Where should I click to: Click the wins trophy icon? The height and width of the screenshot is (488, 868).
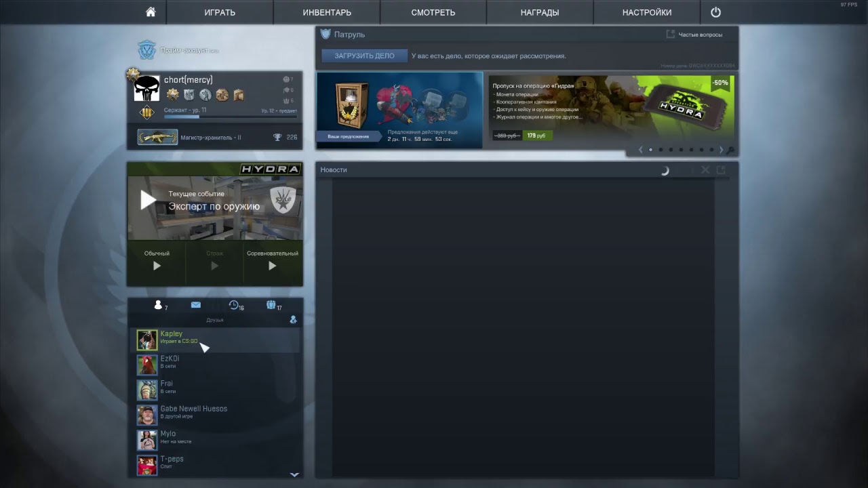pyautogui.click(x=277, y=138)
